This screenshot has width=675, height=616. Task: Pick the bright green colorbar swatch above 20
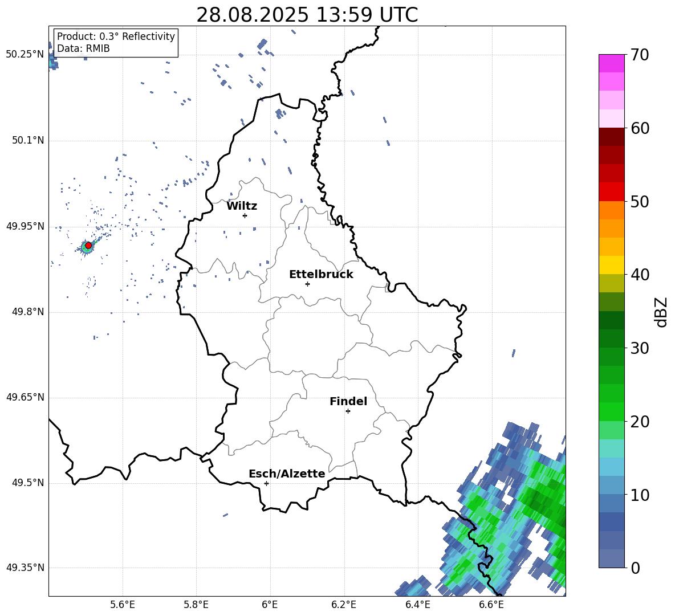pyautogui.click(x=612, y=412)
